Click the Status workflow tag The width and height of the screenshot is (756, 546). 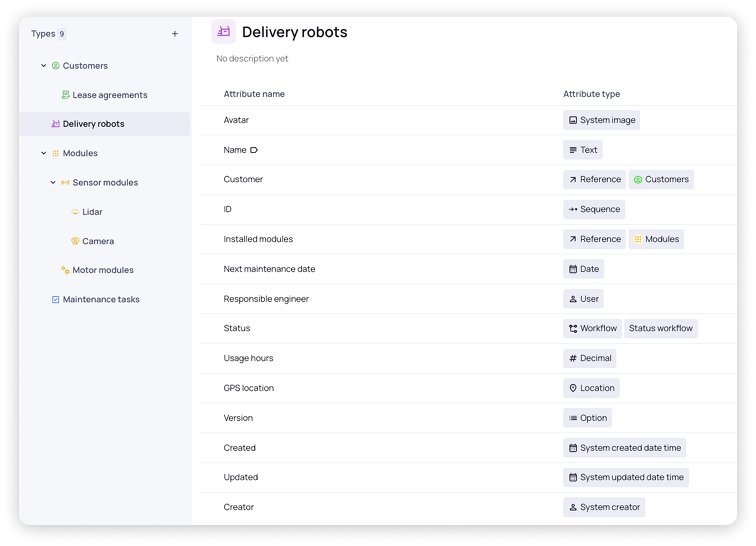coord(660,328)
